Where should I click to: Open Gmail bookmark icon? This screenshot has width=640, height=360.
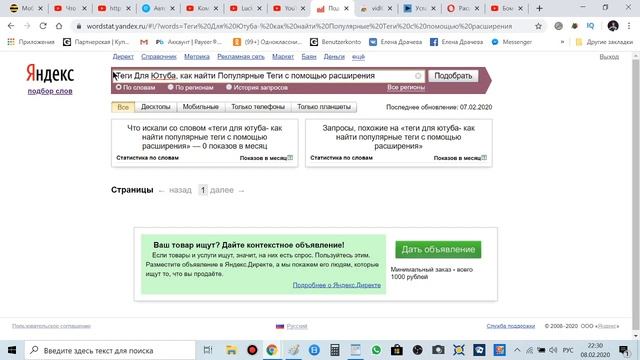pyautogui.click(x=144, y=42)
